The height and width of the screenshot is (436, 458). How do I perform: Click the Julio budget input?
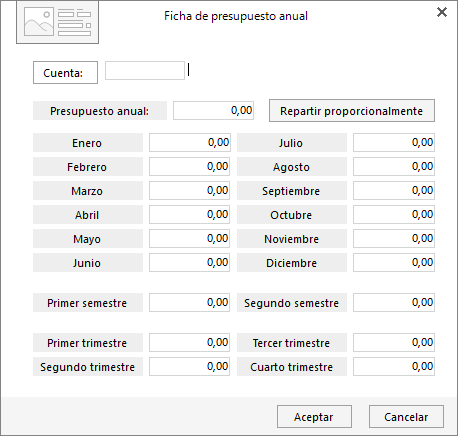pos(394,142)
